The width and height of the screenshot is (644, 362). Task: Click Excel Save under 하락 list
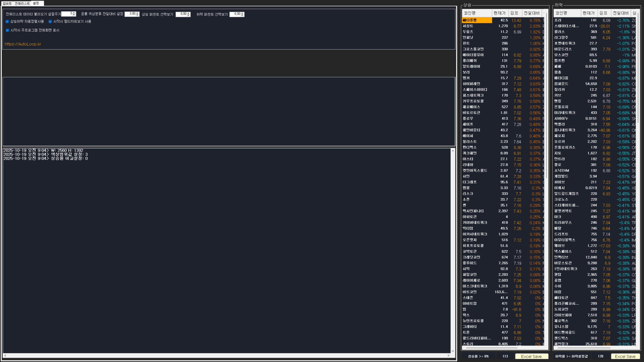coord(625,356)
